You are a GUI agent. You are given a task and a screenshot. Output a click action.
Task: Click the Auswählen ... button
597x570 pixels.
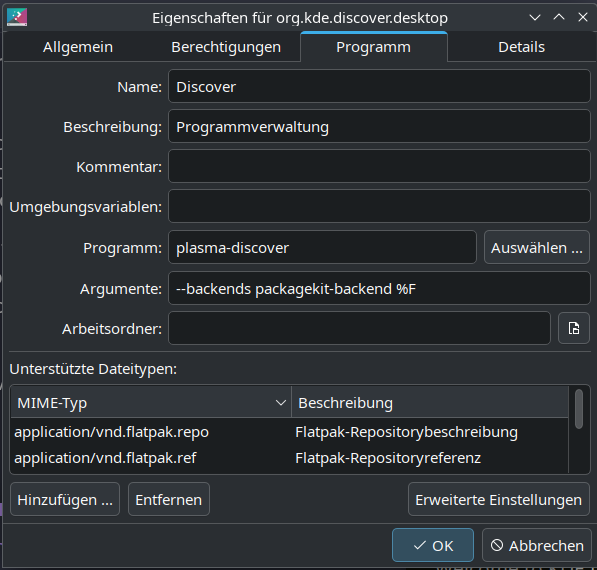pos(537,248)
